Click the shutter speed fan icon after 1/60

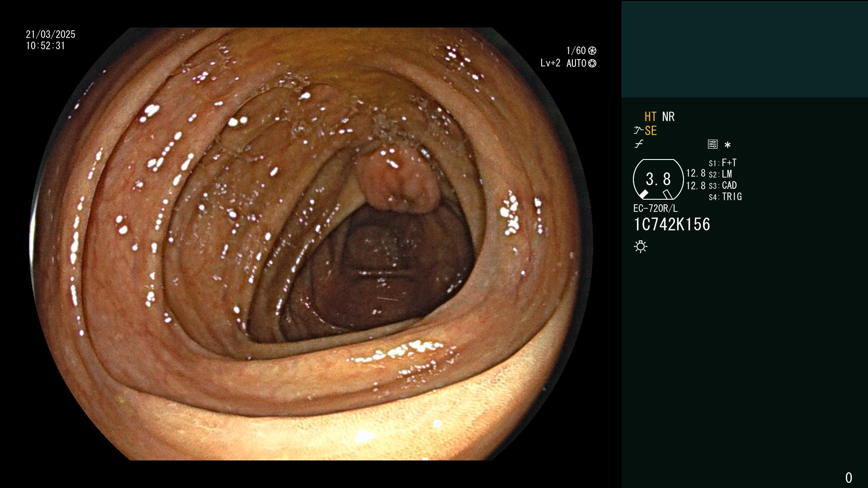(592, 51)
